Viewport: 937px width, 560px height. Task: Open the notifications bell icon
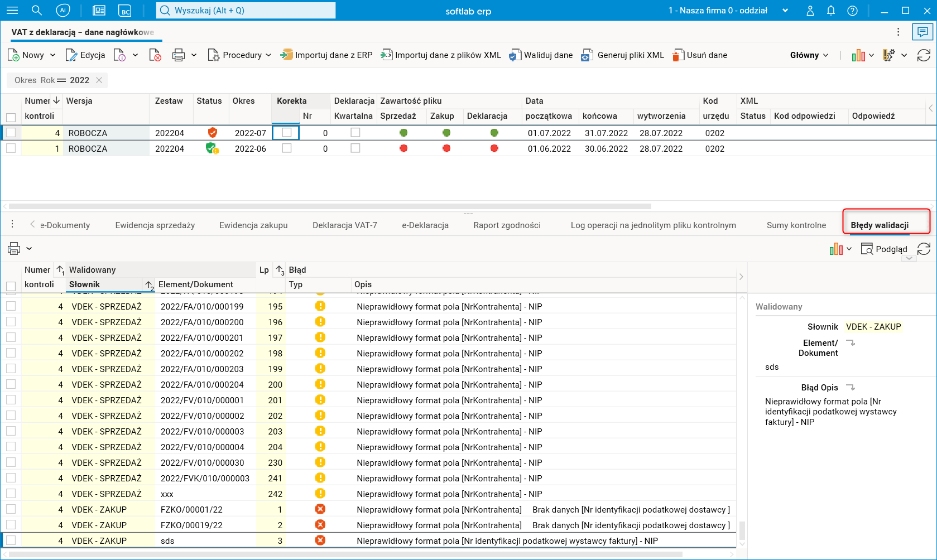[x=831, y=11]
